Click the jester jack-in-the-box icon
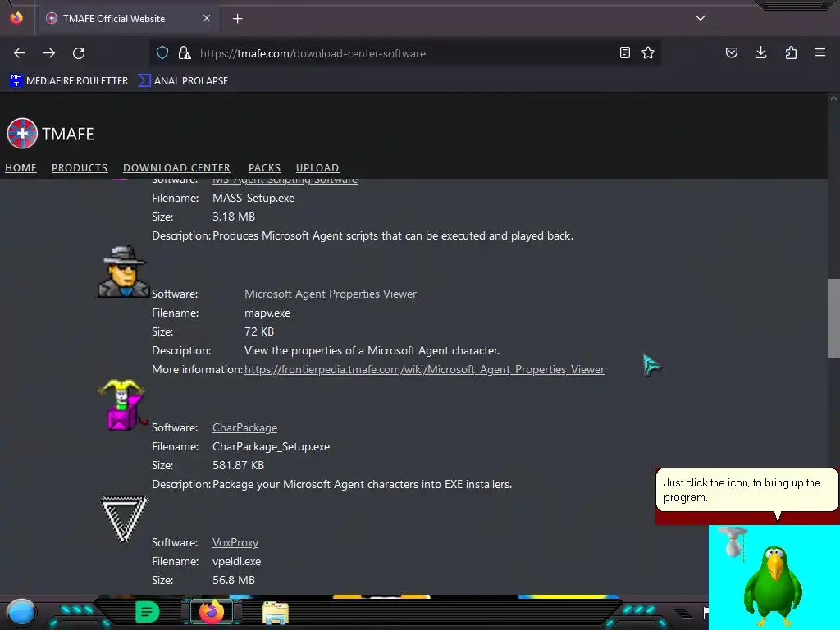Image resolution: width=840 pixels, height=630 pixels. tap(123, 405)
